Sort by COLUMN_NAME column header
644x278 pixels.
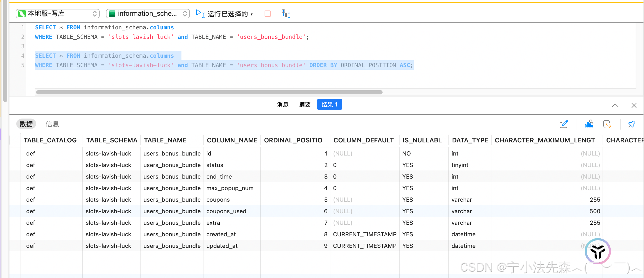pyautogui.click(x=232, y=140)
